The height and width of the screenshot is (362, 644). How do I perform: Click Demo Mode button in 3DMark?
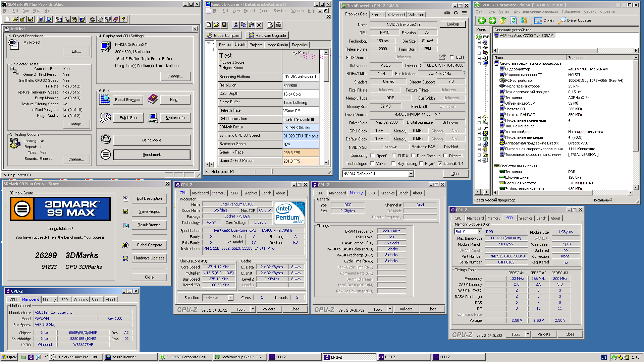click(x=152, y=140)
